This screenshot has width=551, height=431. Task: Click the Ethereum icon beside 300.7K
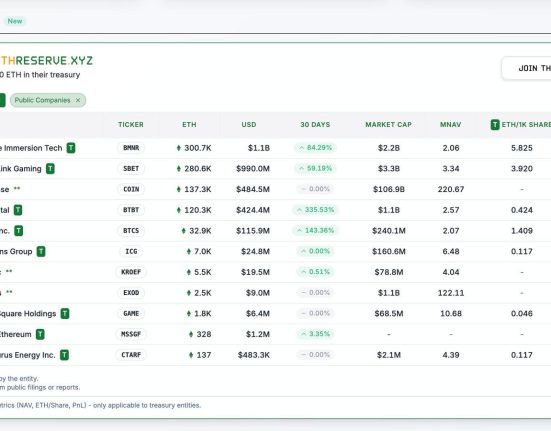(179, 148)
